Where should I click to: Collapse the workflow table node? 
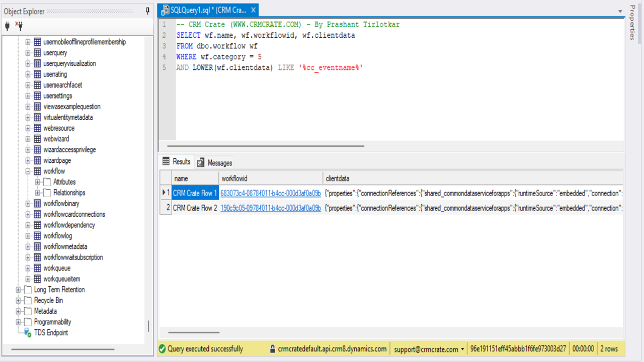28,171
